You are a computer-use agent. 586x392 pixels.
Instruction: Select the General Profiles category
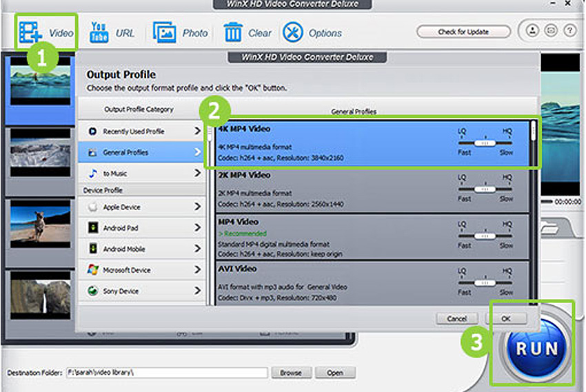click(141, 152)
